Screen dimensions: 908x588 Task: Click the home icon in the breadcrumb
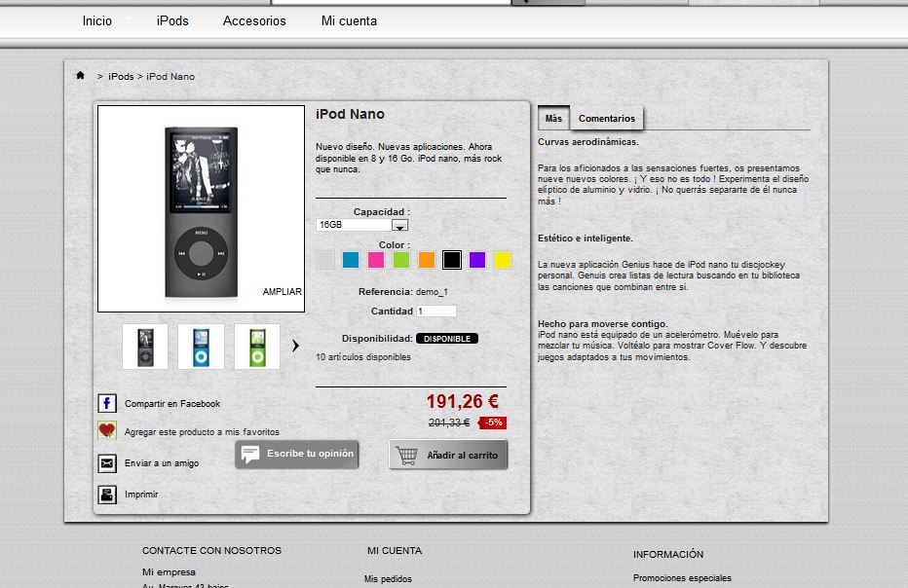pyautogui.click(x=81, y=75)
